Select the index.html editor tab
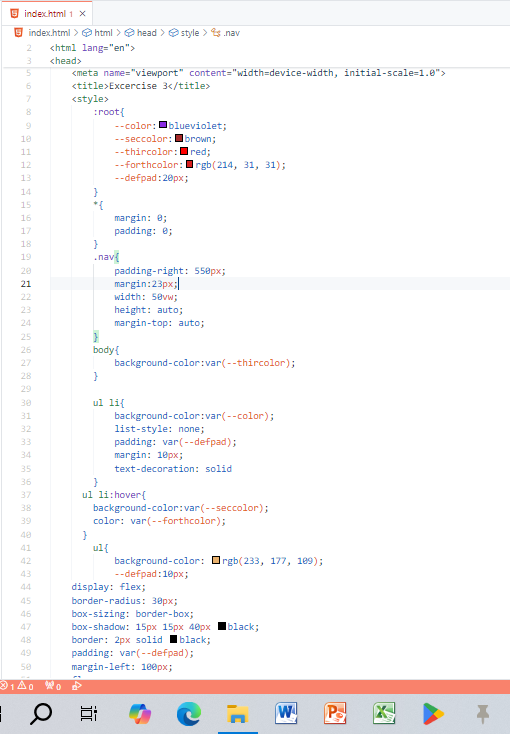Viewport: 510px width, 734px height. point(47,14)
